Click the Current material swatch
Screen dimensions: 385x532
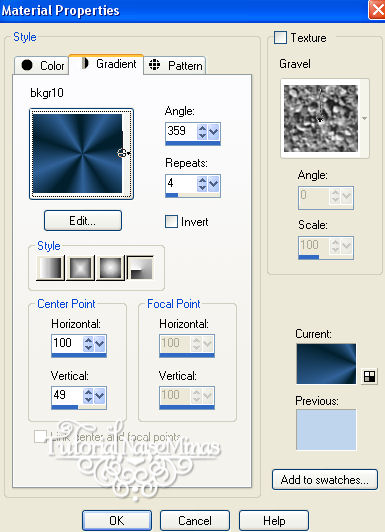click(326, 364)
